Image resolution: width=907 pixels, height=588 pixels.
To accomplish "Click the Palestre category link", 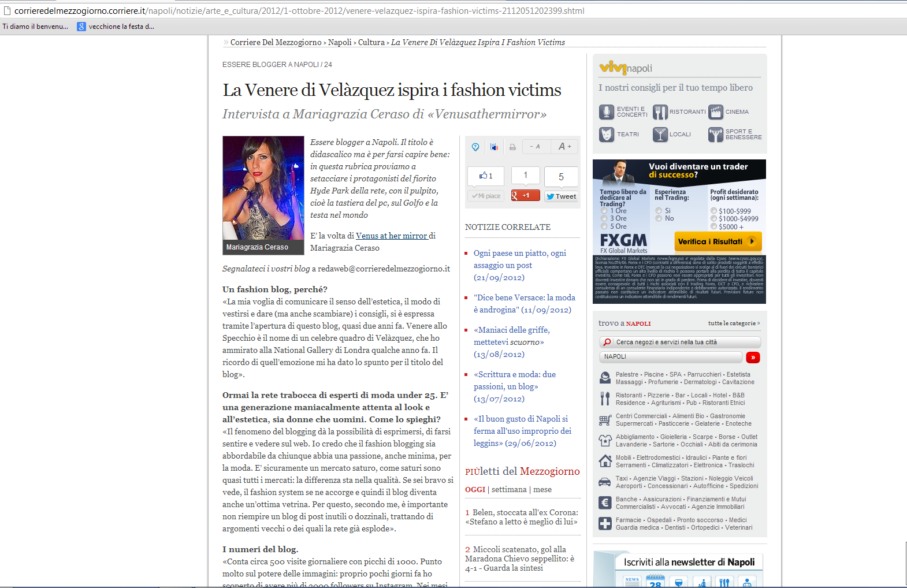I will pyautogui.click(x=627, y=374).
